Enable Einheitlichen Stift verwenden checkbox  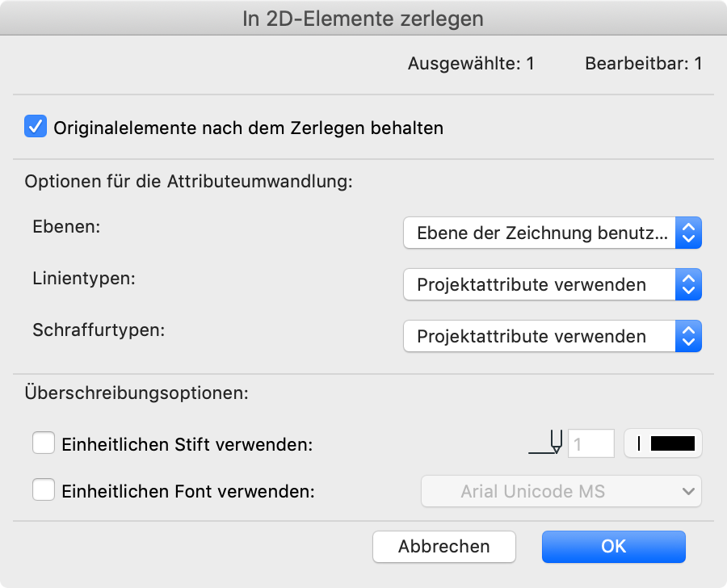(43, 443)
